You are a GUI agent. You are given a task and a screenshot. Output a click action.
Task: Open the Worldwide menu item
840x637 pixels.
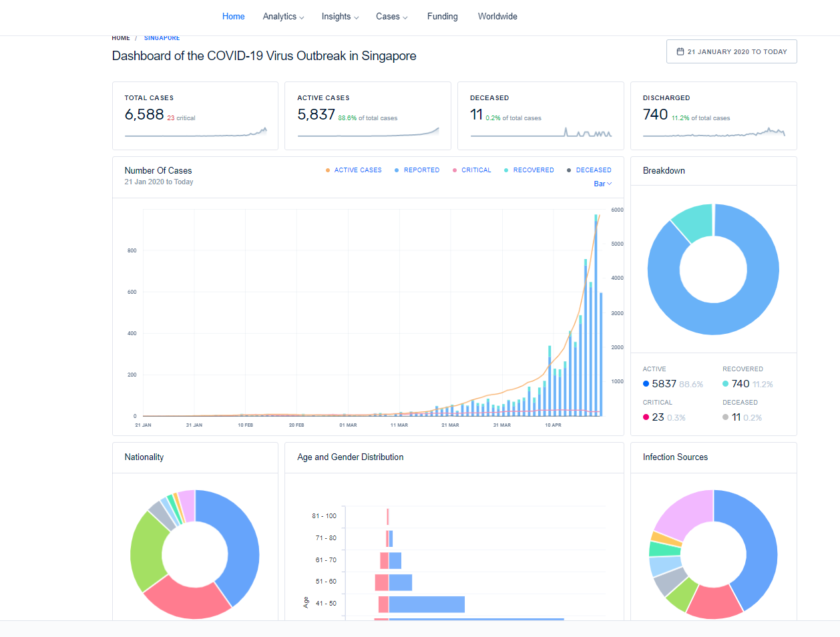click(x=497, y=17)
